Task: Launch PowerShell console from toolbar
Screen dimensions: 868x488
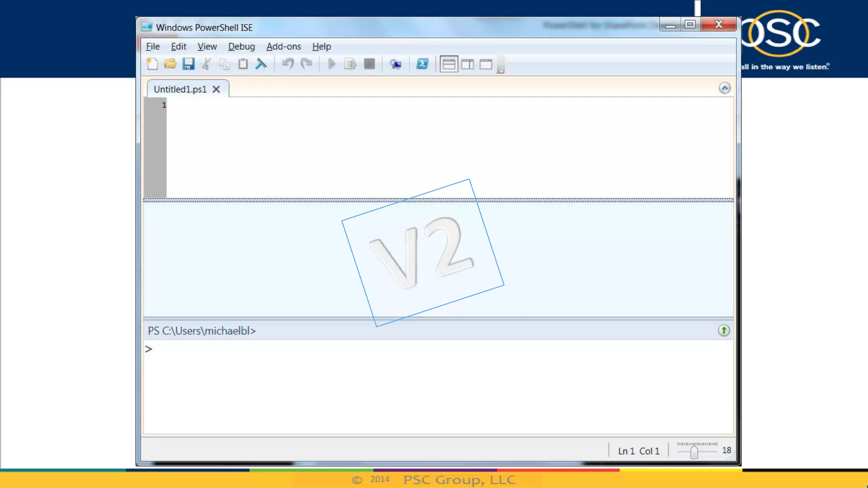Action: 422,64
